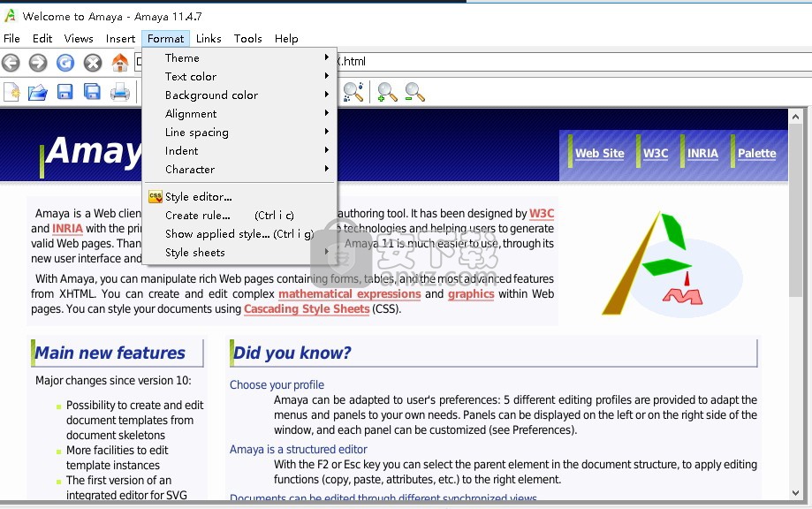Follow the W3C link in the banner

pos(656,153)
